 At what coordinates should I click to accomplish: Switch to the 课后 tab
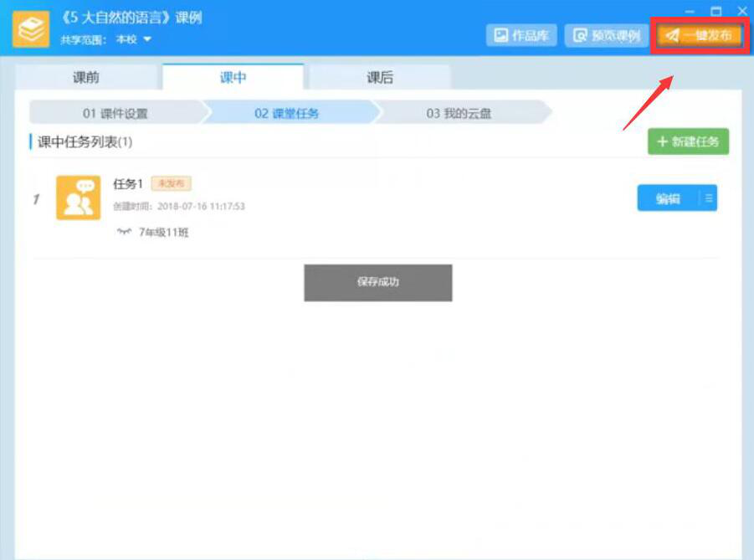pyautogui.click(x=380, y=77)
